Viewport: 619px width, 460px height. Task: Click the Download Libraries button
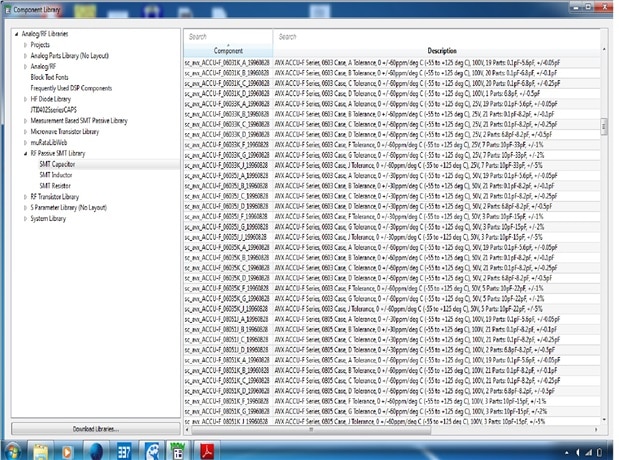pyautogui.click(x=95, y=428)
